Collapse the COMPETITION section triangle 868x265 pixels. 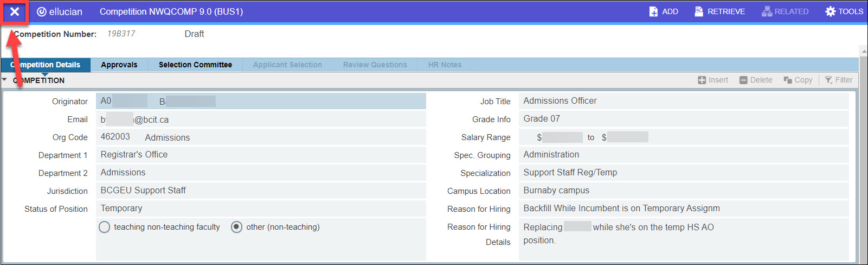pyautogui.click(x=5, y=80)
